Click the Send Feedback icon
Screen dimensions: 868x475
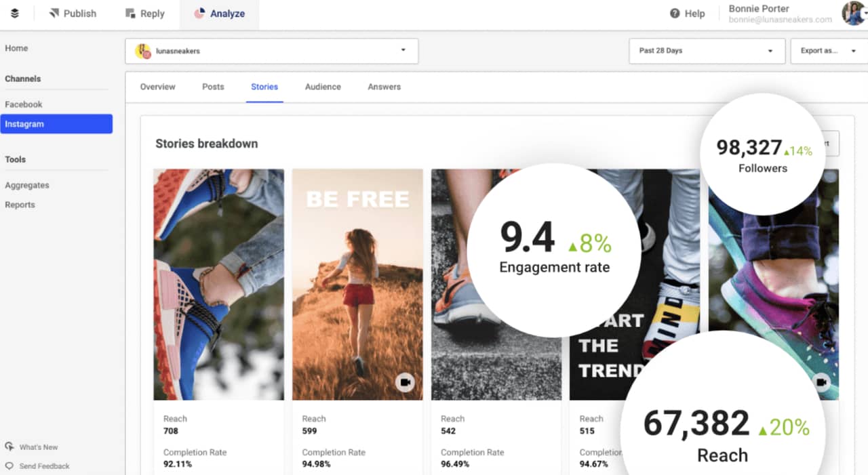pos(9,466)
